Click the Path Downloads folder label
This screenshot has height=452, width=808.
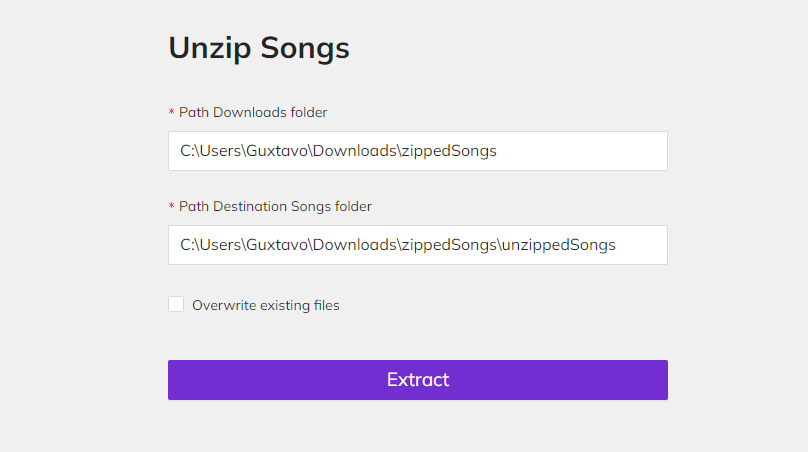(253, 112)
